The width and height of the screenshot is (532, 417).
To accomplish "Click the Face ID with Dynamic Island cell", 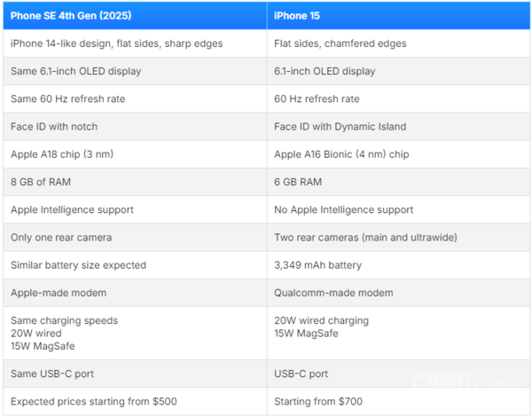I will coord(399,127).
